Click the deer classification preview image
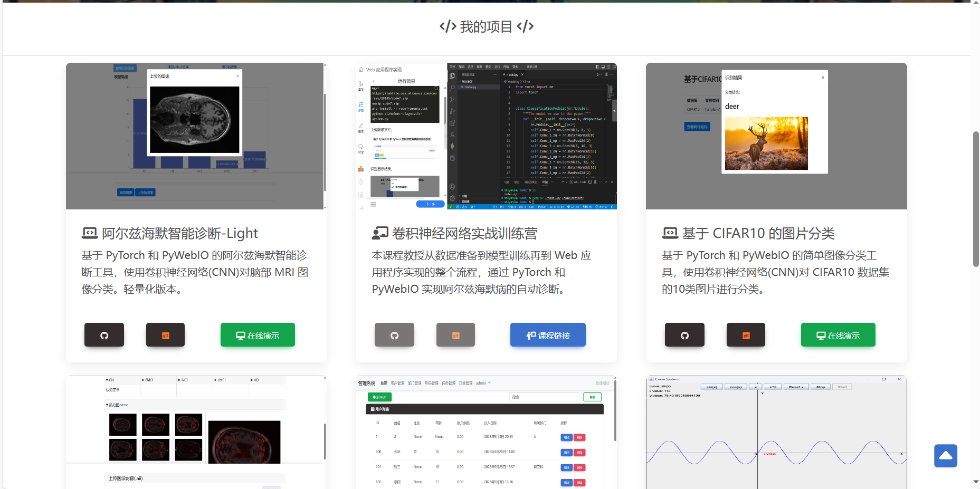Screen dimensions: 980x489 click(x=776, y=136)
